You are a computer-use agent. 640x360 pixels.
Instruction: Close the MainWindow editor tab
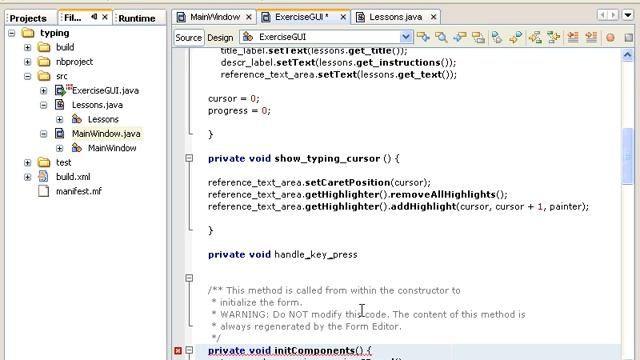click(249, 17)
